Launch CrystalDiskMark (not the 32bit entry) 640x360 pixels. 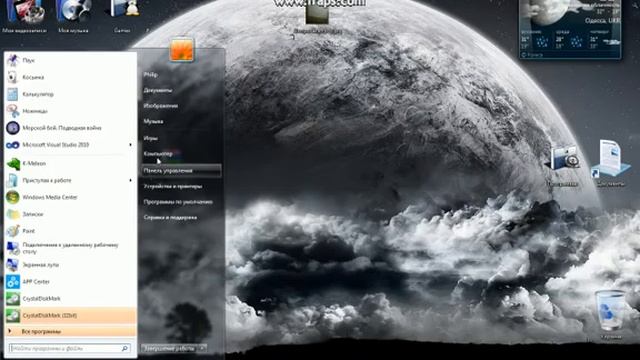point(70,298)
